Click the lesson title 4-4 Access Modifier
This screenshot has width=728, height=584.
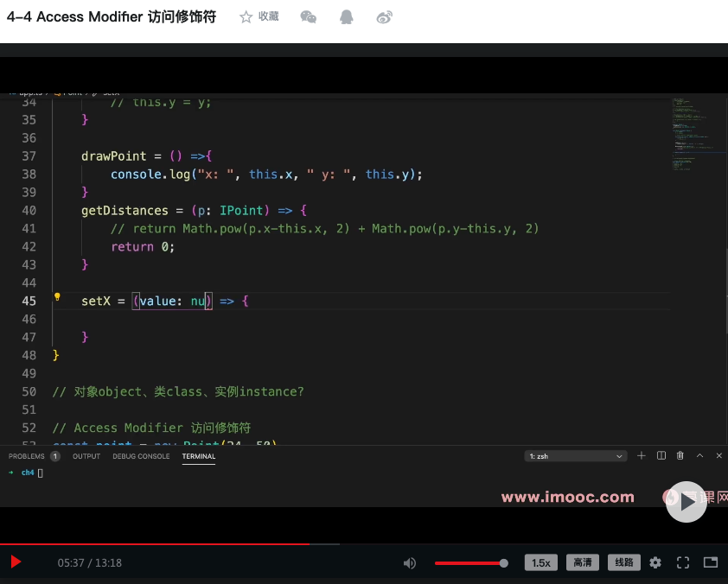pyautogui.click(x=112, y=16)
